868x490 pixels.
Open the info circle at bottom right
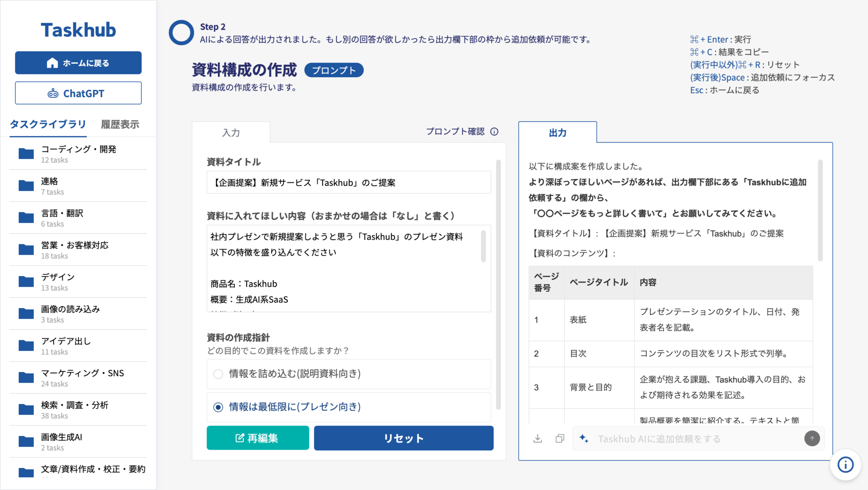(845, 465)
